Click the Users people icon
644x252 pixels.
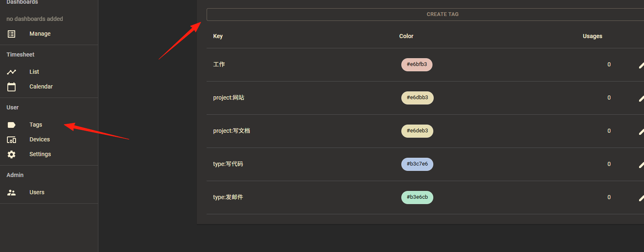11,193
